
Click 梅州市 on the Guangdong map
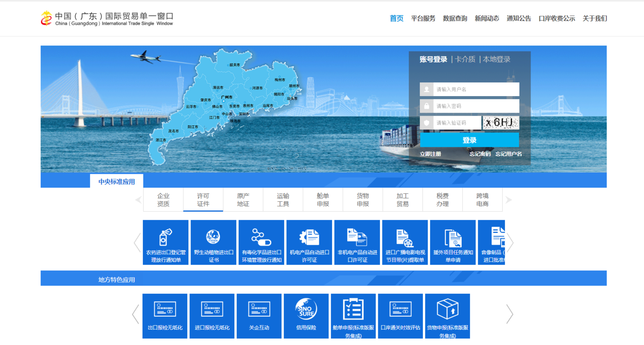279,80
